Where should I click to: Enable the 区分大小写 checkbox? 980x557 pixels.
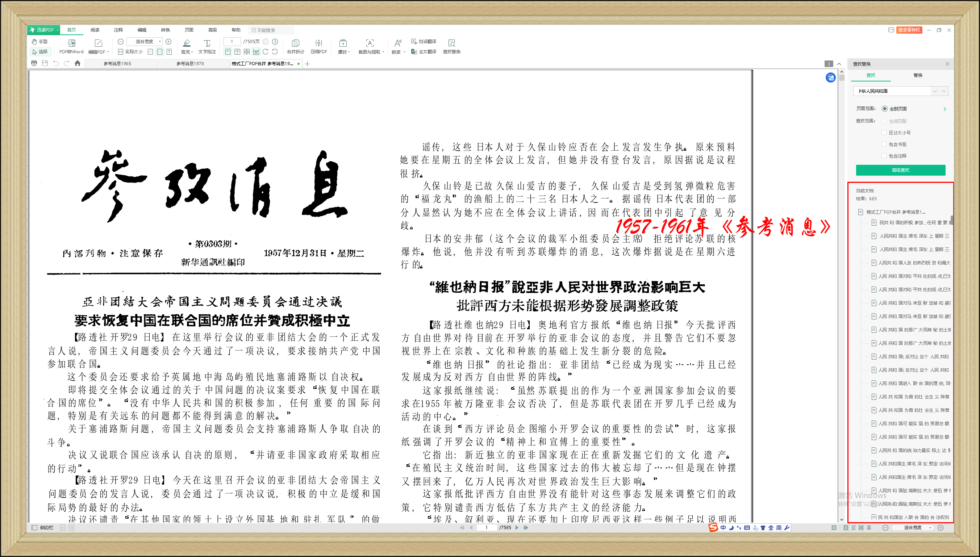(884, 132)
